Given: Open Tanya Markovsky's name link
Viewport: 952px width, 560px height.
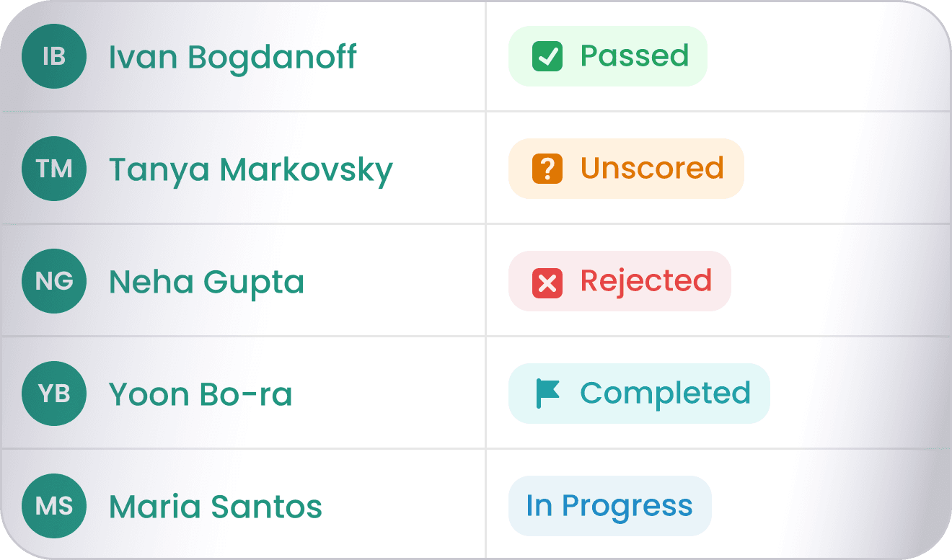Looking at the screenshot, I should click(x=250, y=170).
